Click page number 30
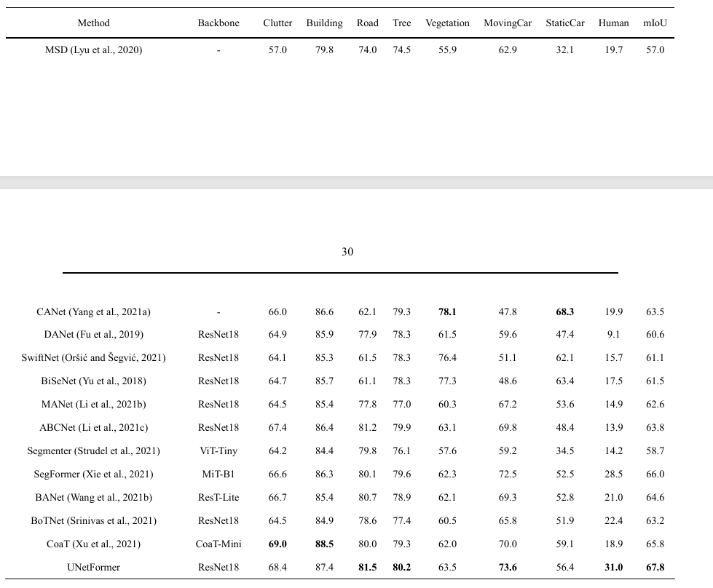713x588 pixels. [x=347, y=252]
